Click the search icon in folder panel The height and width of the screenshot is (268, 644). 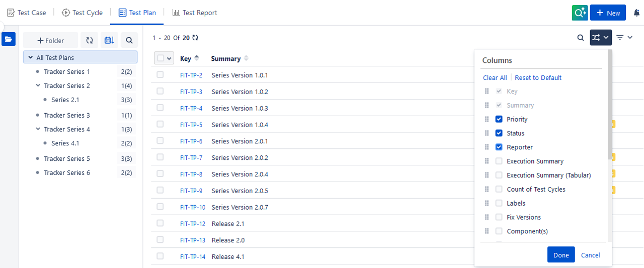[129, 40]
